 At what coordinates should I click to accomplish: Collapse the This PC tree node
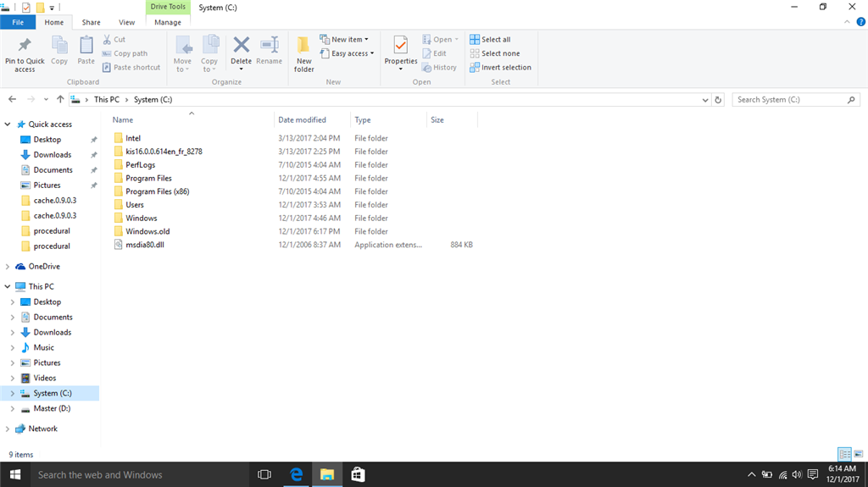click(8, 286)
